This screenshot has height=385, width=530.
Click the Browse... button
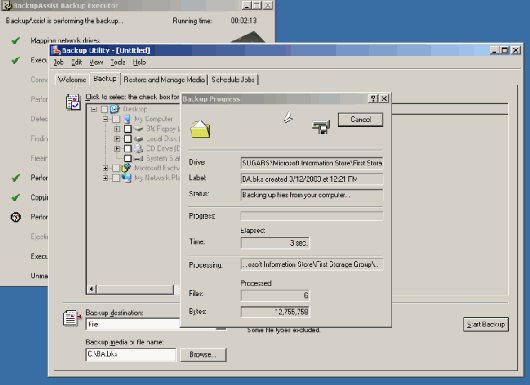point(203,355)
